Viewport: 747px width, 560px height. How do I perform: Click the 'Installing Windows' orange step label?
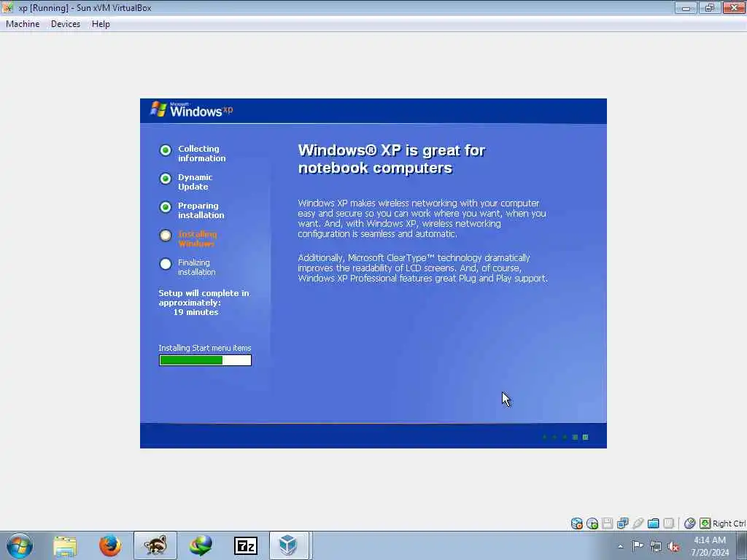pyautogui.click(x=197, y=239)
